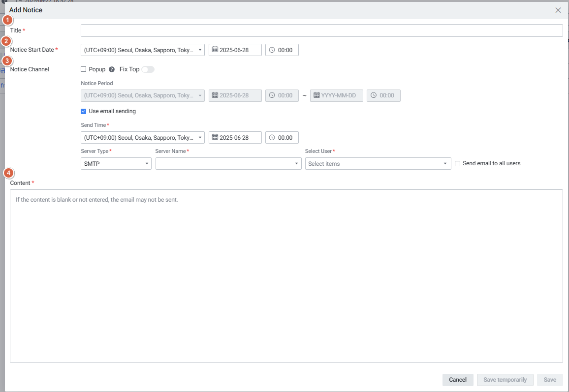Open the Select User items dropdown

click(x=378, y=164)
